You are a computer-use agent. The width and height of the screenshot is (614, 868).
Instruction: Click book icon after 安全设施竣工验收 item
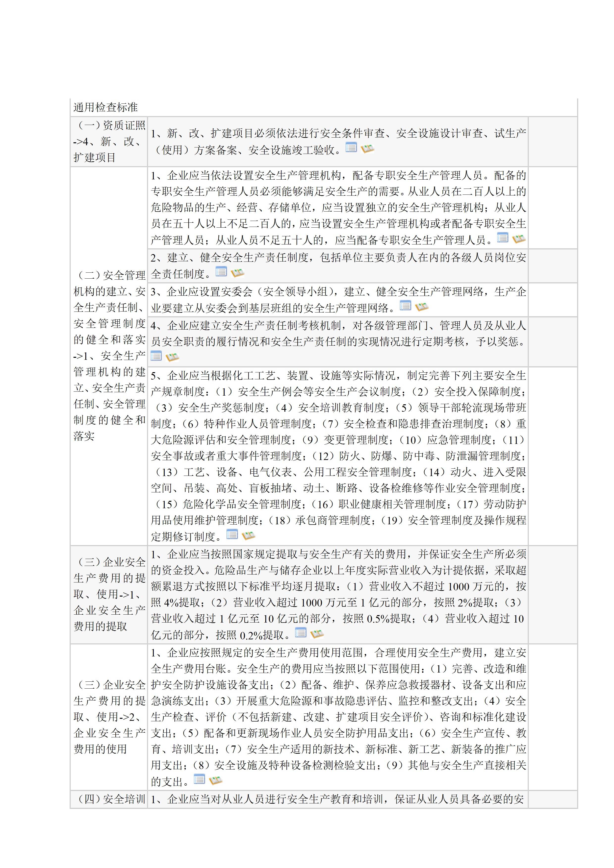click(367, 149)
